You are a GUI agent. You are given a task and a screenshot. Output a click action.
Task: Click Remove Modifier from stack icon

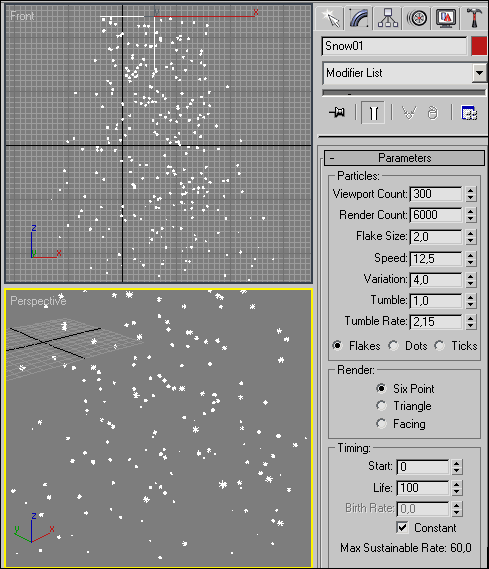[432, 113]
